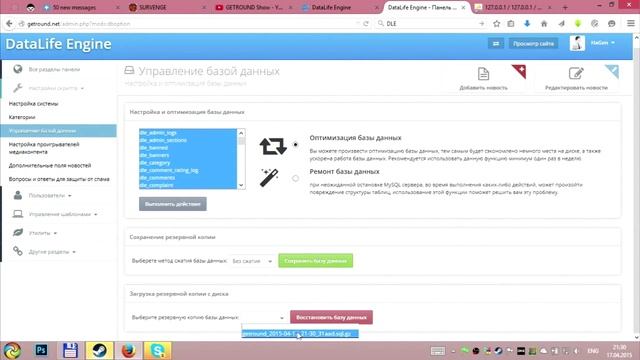Screen dimensions: 640x360
Task: Reload the page using the refresh icon
Action: click(x=366, y=24)
